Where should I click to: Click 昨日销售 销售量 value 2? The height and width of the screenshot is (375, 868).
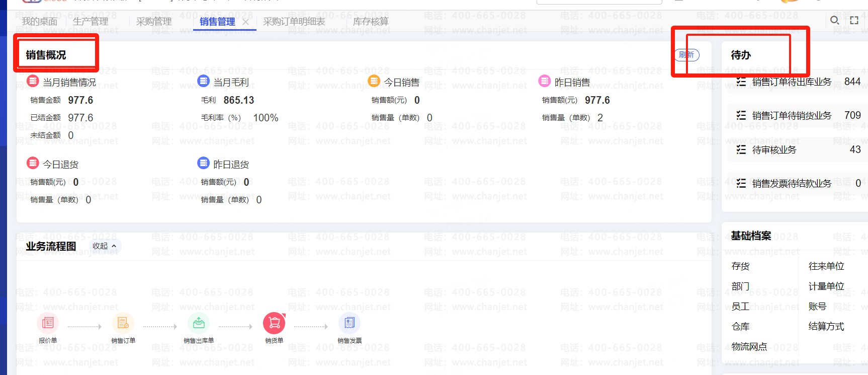(600, 118)
